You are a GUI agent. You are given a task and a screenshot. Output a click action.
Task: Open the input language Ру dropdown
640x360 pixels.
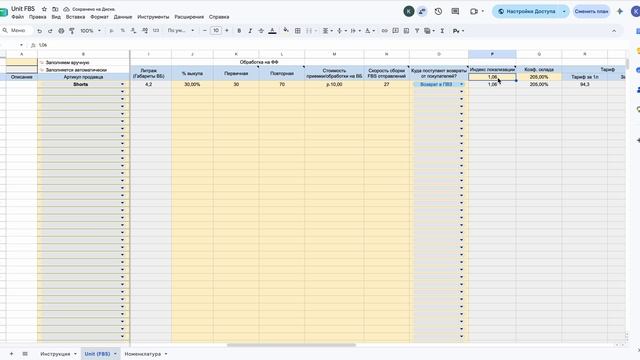tap(458, 31)
